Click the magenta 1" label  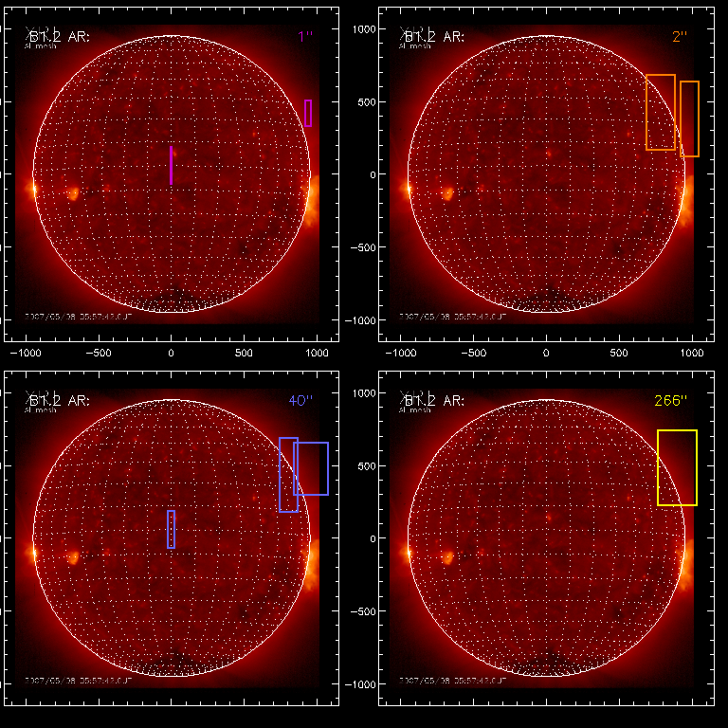[304, 36]
